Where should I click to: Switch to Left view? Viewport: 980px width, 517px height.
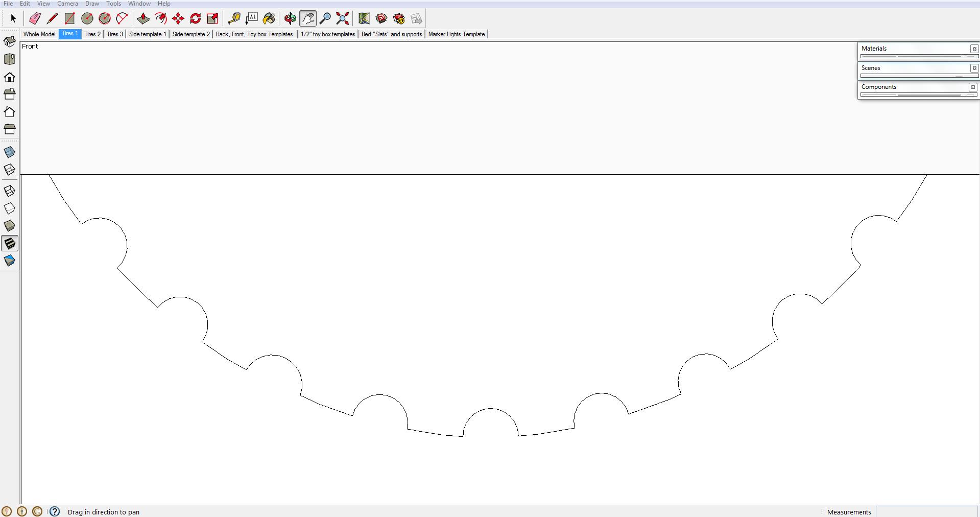(10, 129)
